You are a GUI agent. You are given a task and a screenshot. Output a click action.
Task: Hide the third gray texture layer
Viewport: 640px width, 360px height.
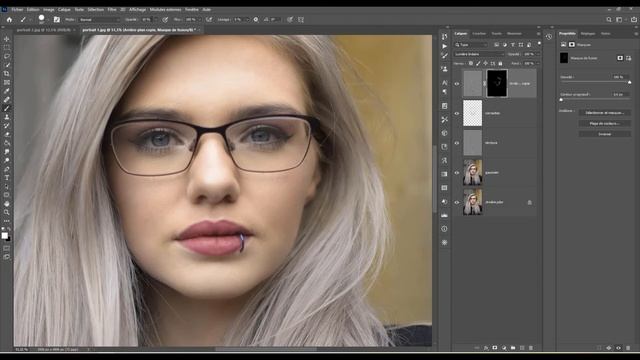click(x=457, y=143)
